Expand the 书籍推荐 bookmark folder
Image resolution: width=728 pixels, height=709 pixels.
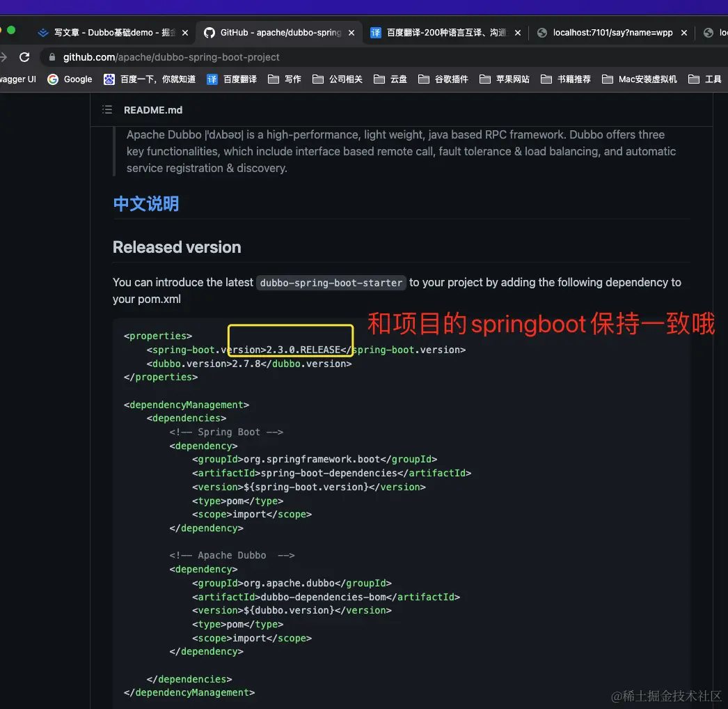click(566, 79)
